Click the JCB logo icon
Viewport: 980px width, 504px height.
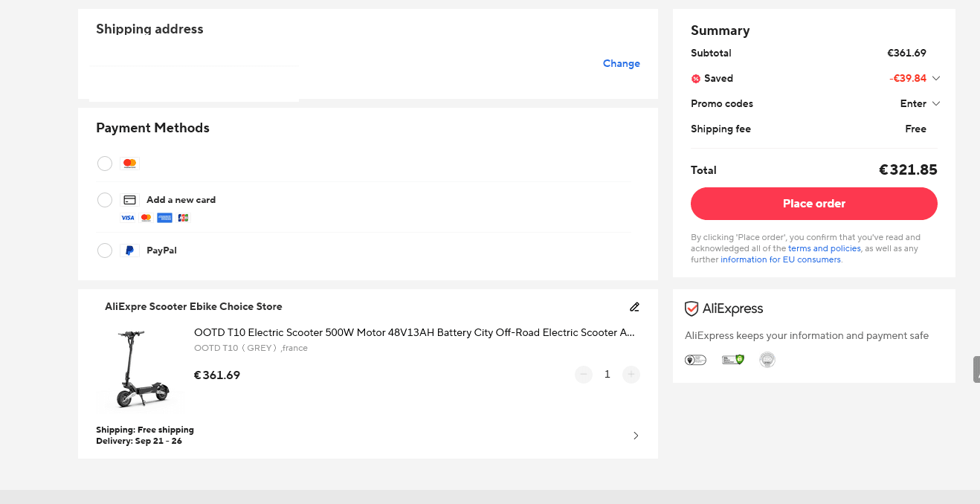click(183, 218)
